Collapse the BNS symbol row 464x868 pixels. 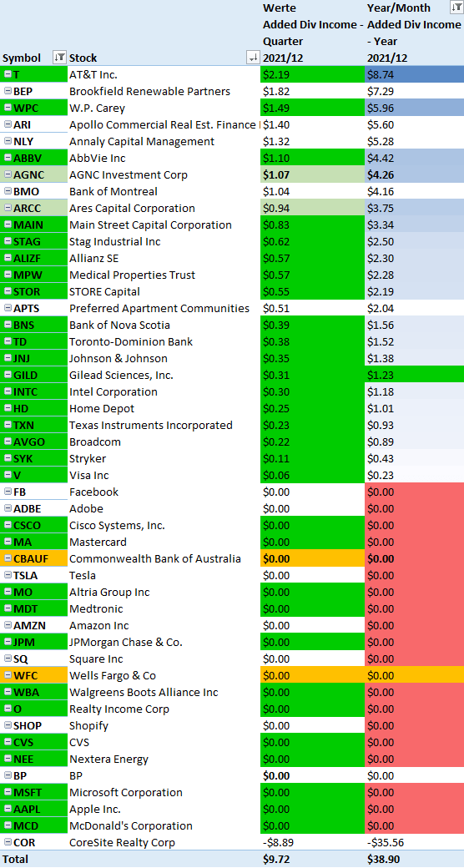(8, 325)
